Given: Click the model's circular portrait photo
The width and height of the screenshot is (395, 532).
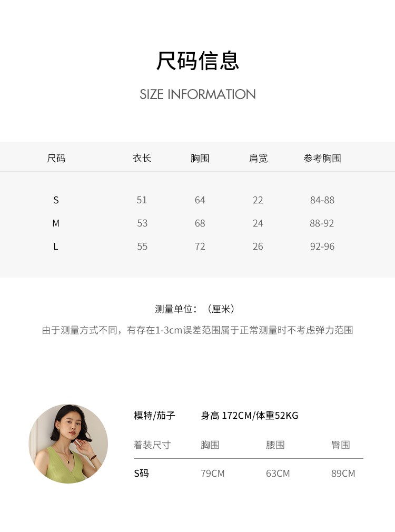Looking at the screenshot, I should [68, 444].
